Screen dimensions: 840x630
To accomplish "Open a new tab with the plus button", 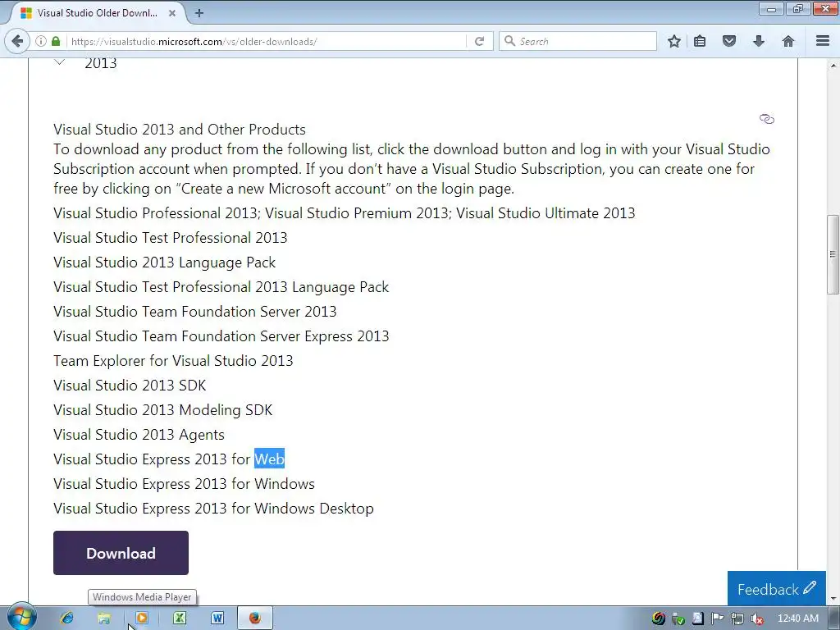I will click(x=199, y=13).
